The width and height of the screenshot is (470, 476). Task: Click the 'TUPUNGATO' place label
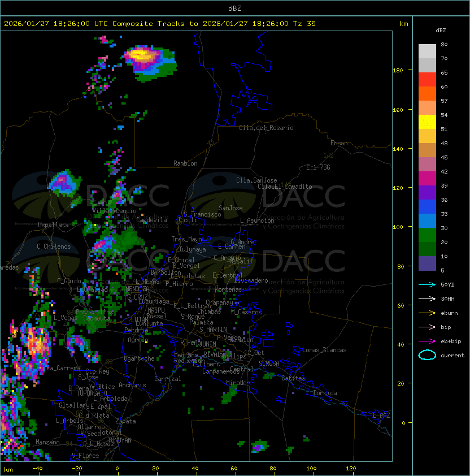[92, 393]
